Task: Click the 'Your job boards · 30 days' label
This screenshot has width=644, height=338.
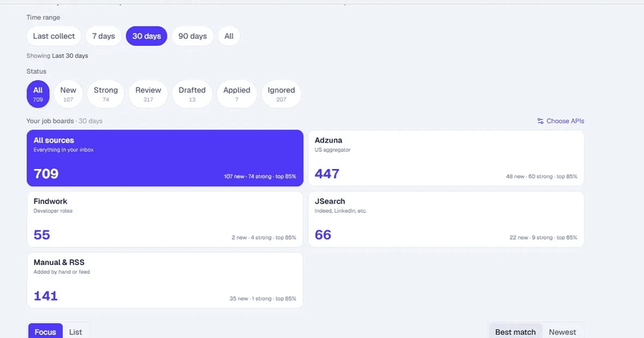Action: click(x=64, y=121)
